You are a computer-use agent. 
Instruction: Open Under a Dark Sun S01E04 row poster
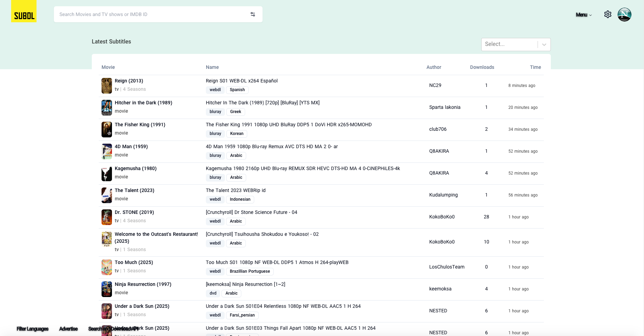(x=106, y=311)
